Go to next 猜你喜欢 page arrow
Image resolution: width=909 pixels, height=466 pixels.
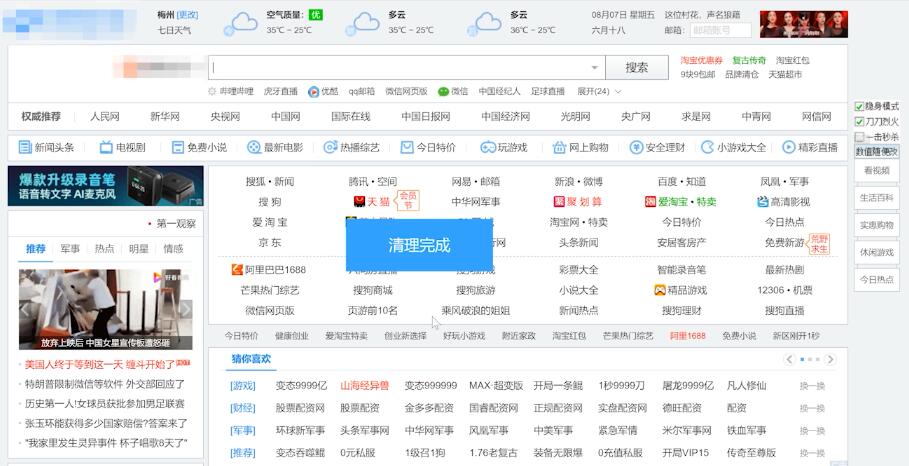830,359
